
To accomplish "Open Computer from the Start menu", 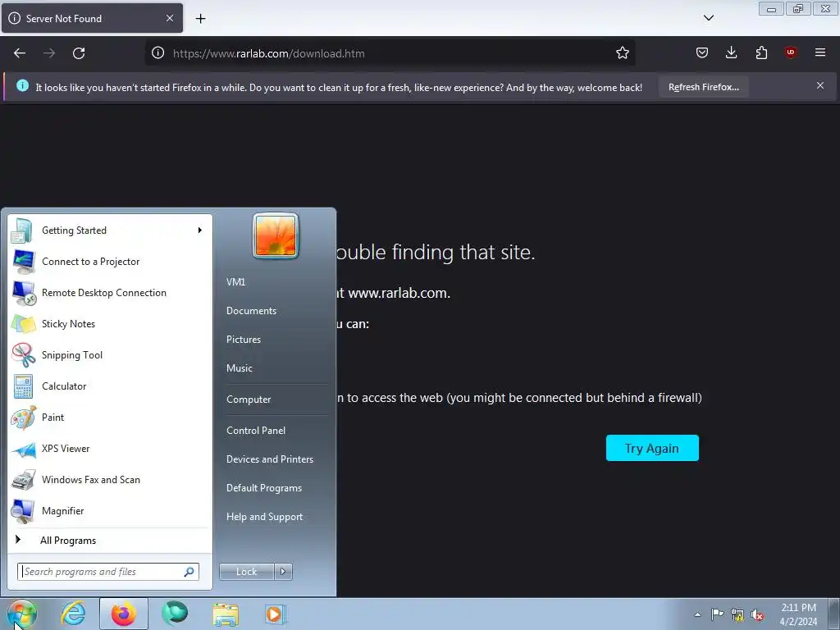I will click(x=249, y=399).
